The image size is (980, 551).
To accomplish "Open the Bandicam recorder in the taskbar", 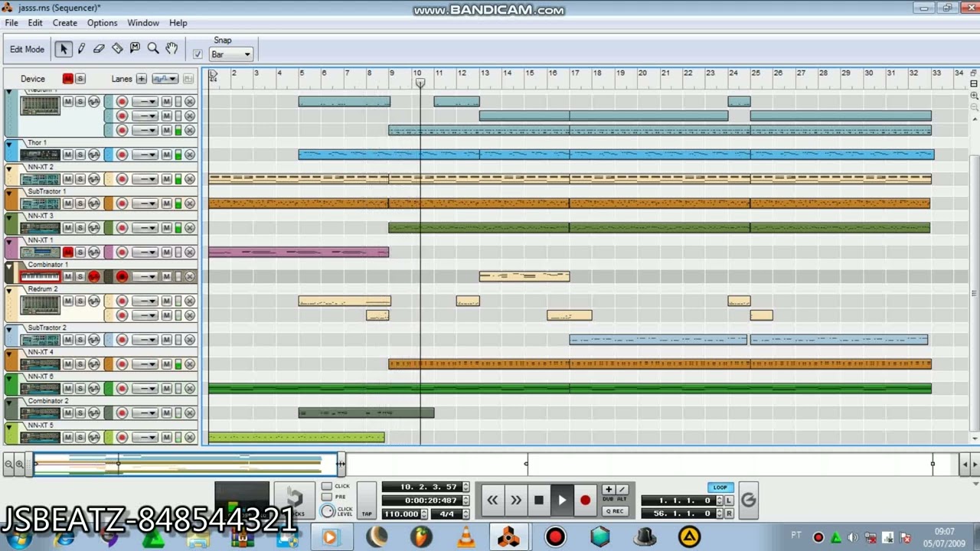I will pyautogui.click(x=555, y=537).
